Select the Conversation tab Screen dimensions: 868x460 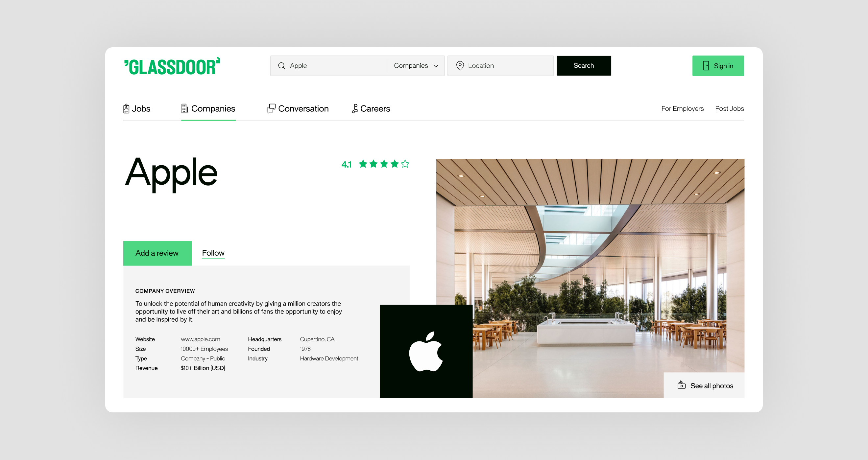[299, 108]
